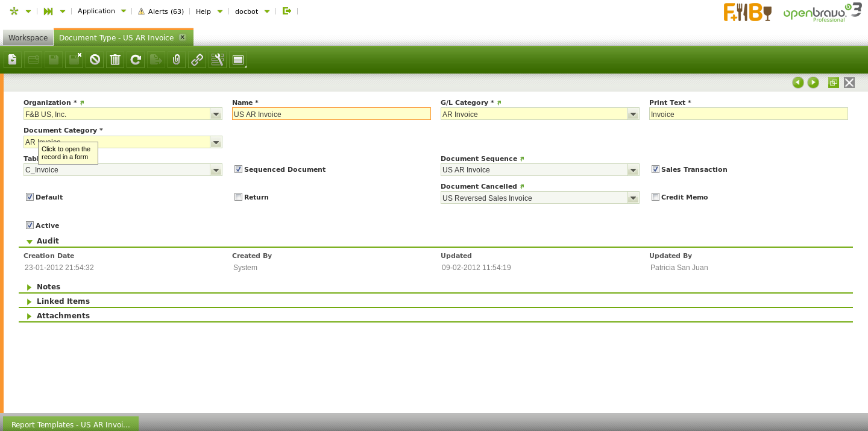Enable the Credit Memo checkbox
The height and width of the screenshot is (431, 868).
(x=656, y=197)
